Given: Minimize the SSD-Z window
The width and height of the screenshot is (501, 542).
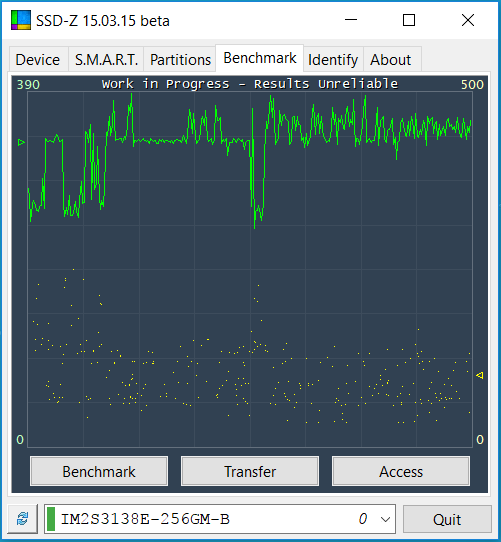Looking at the screenshot, I should (x=351, y=20).
